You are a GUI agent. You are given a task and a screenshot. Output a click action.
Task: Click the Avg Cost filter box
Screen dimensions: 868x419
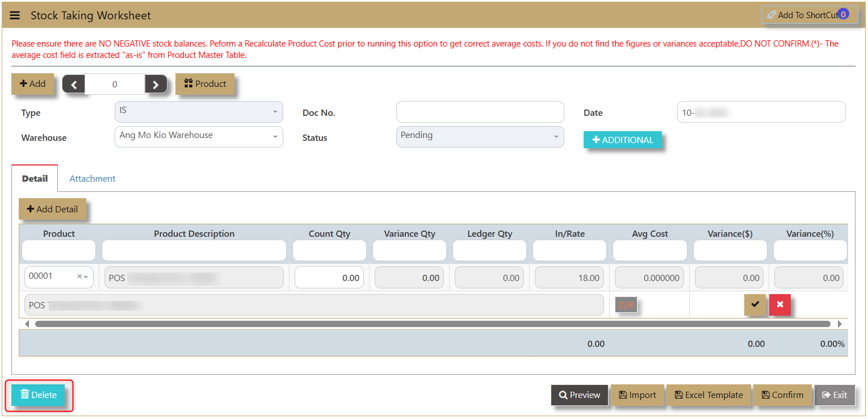coord(650,250)
